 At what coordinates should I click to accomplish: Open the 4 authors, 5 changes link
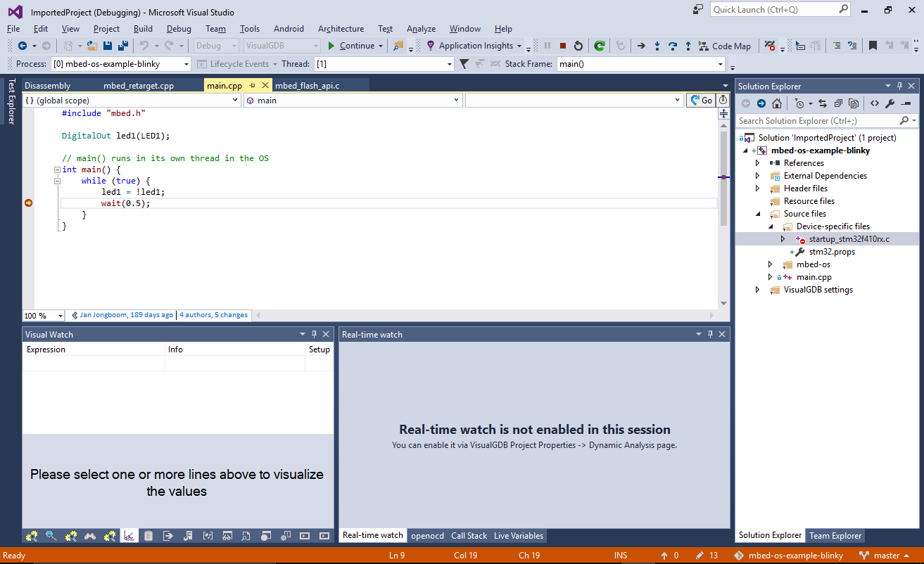213,315
